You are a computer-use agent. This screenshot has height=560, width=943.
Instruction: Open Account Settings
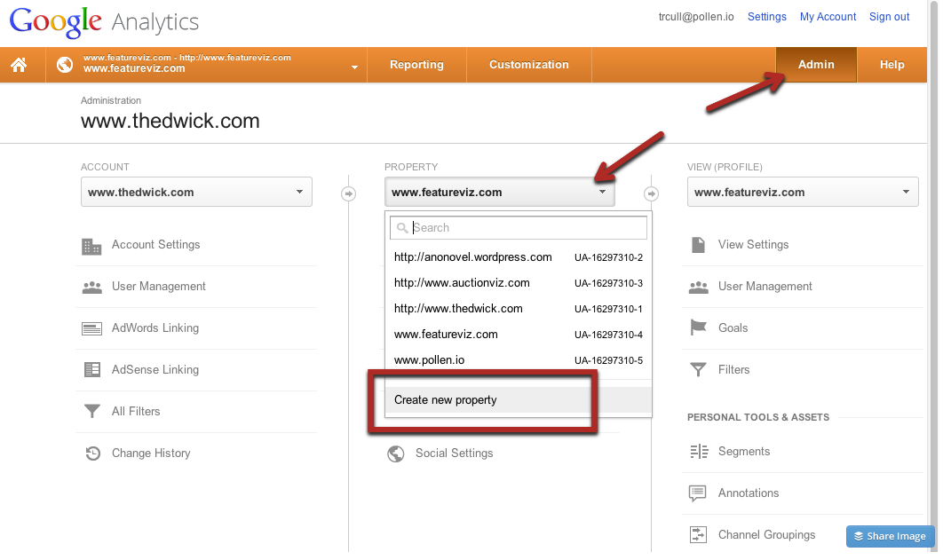(x=155, y=245)
